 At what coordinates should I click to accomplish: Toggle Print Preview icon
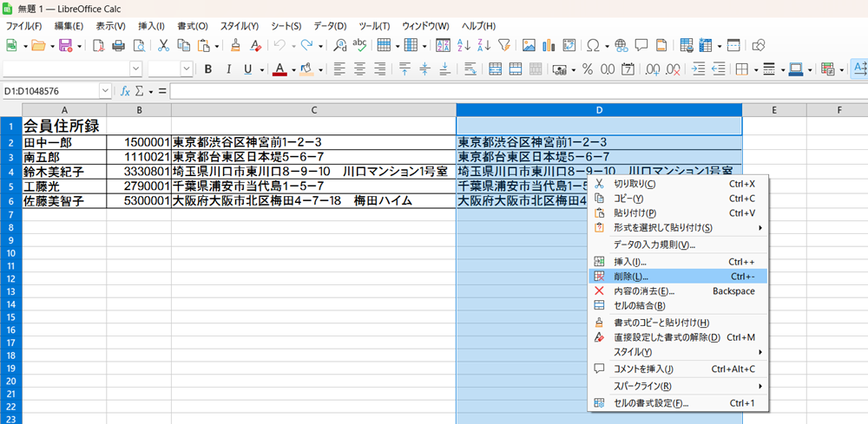[138, 45]
